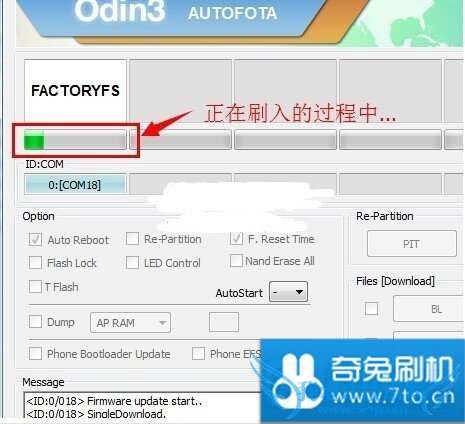This screenshot has height=424, width=465.
Task: Check Phone Bootloader Update option
Action: tap(35, 354)
